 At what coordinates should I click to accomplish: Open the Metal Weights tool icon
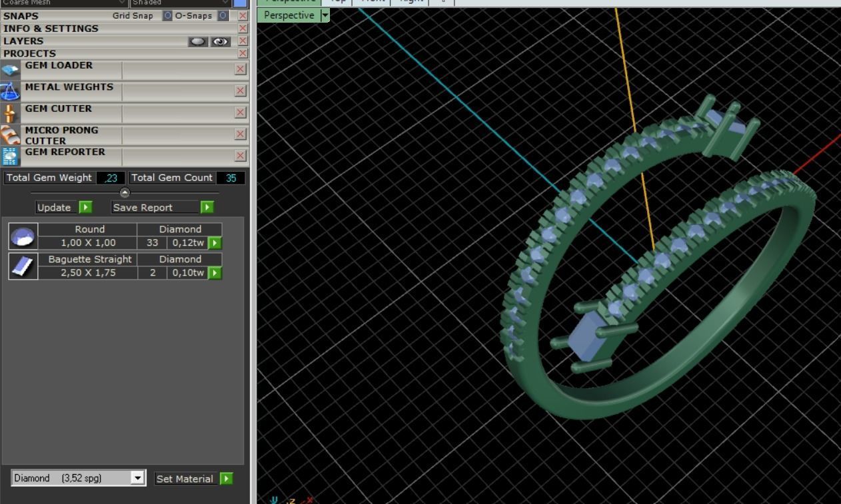(x=10, y=91)
